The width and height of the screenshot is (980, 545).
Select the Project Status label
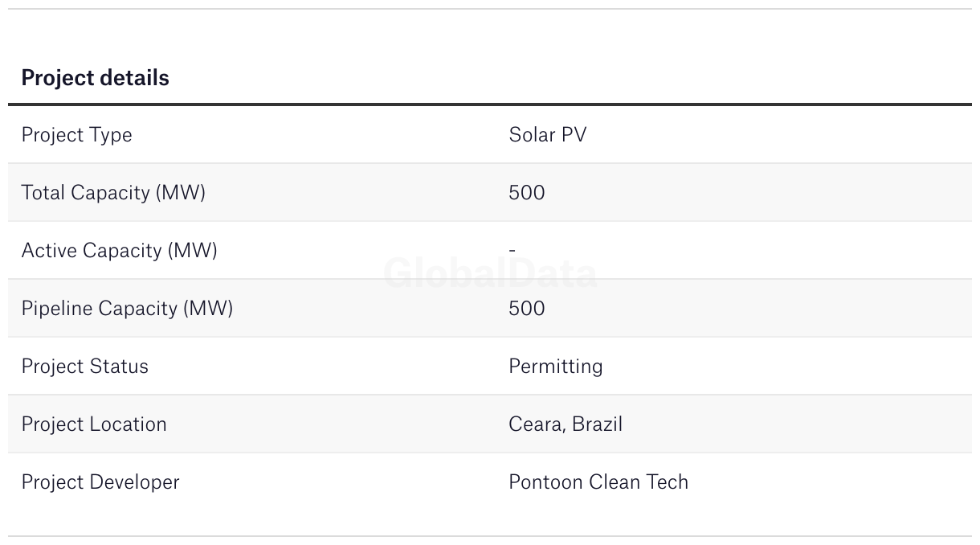coord(84,367)
